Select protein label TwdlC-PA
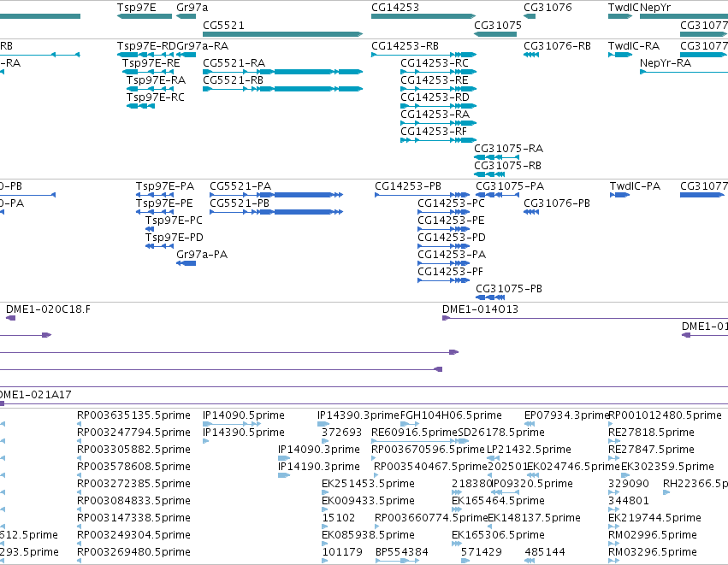Screen dimensions: 728x565 (x=635, y=186)
